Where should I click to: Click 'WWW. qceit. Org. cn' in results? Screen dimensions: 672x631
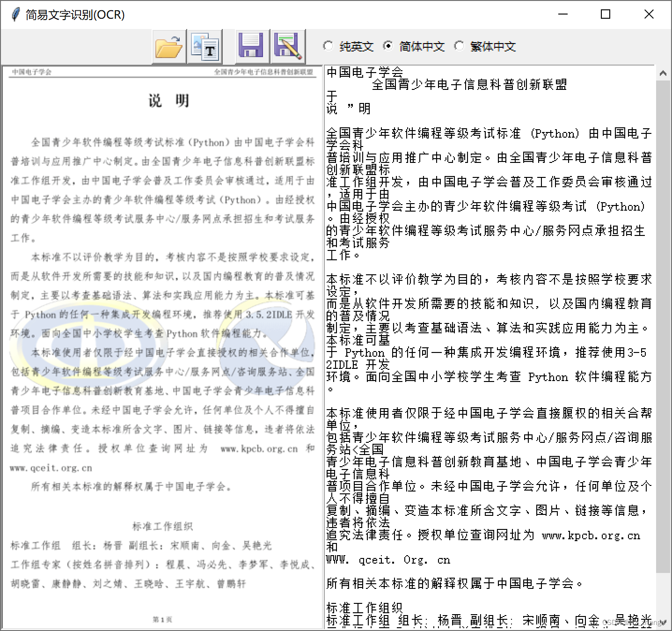pyautogui.click(x=388, y=560)
